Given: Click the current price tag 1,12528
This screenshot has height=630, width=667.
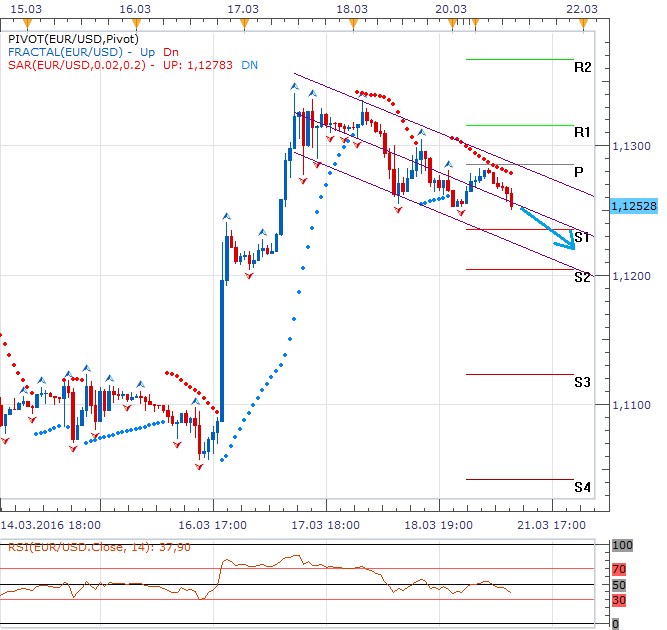Looking at the screenshot, I should coord(632,206).
